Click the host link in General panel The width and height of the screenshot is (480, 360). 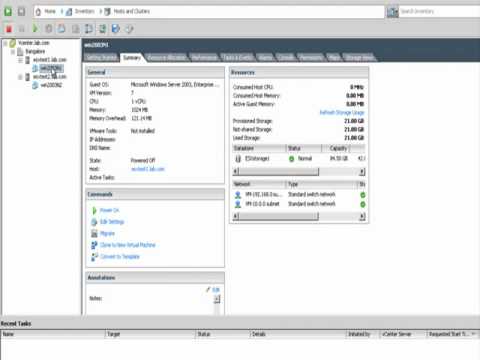pyautogui.click(x=148, y=169)
